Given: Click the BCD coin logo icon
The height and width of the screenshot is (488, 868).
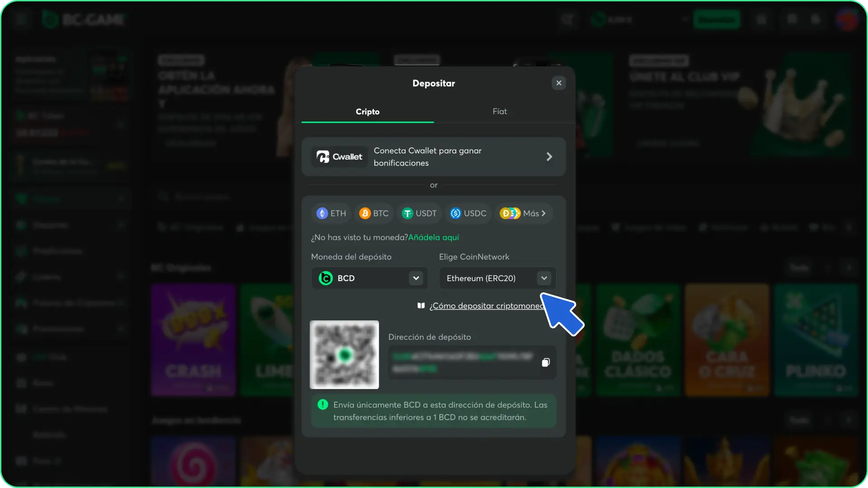Looking at the screenshot, I should click(x=325, y=278).
